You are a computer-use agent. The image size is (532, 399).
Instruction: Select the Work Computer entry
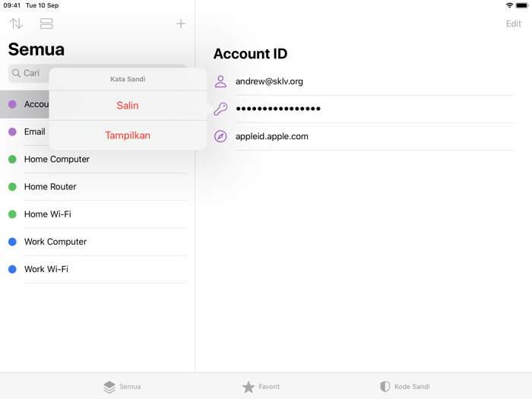point(97,242)
